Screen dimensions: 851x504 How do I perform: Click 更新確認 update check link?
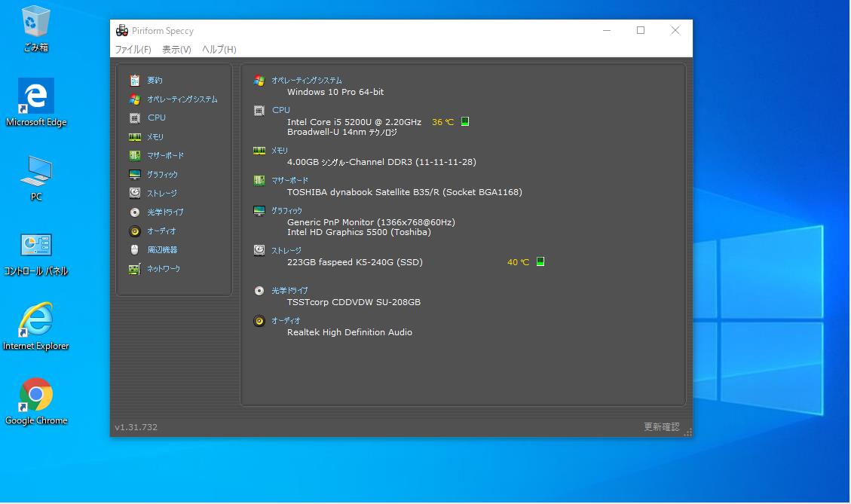tap(662, 427)
